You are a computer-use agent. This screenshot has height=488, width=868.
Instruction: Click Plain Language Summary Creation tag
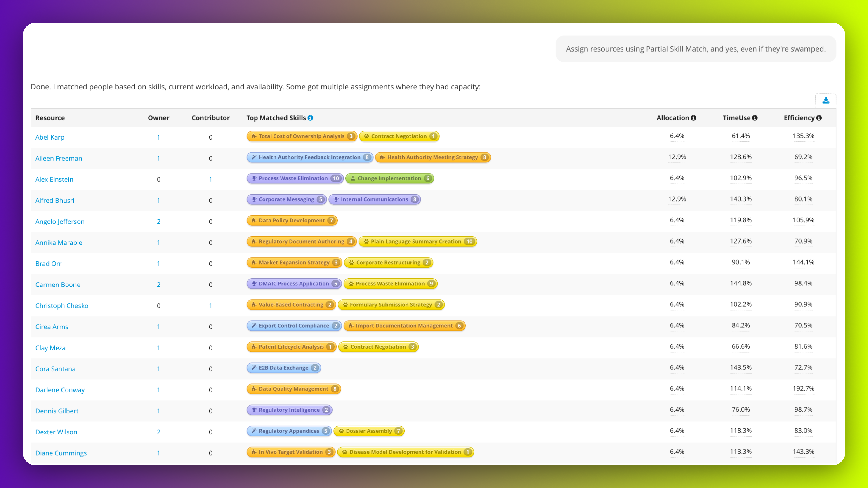pos(416,242)
